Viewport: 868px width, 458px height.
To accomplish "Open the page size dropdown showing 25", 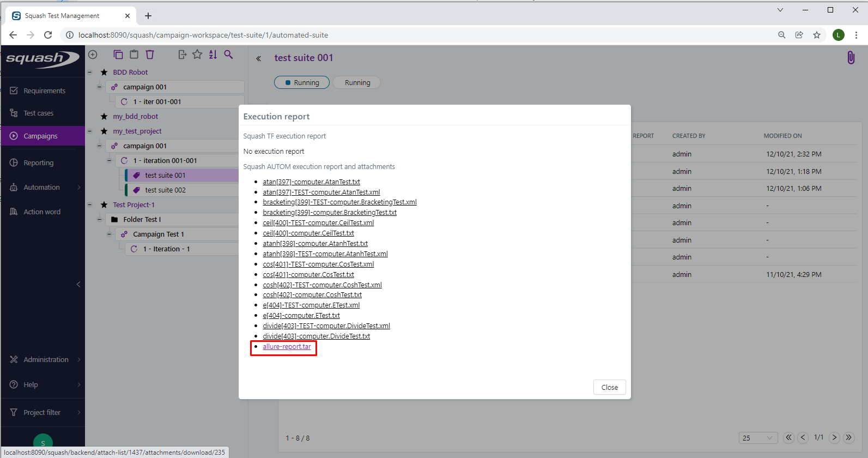I will click(758, 438).
